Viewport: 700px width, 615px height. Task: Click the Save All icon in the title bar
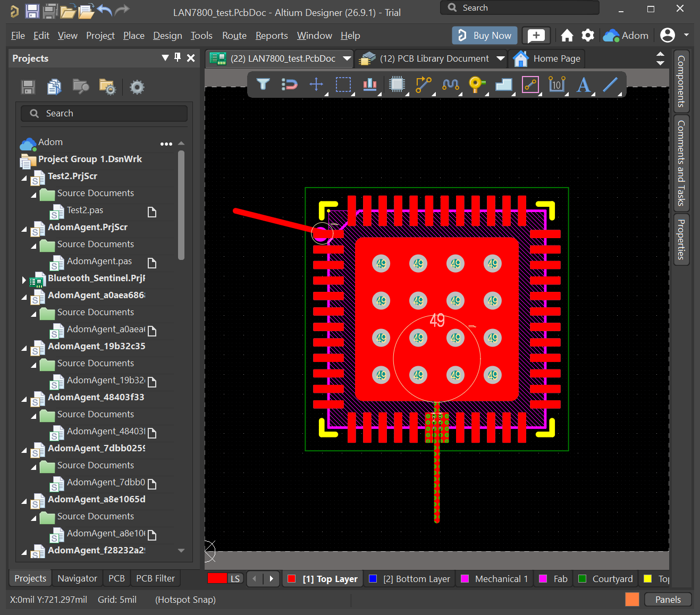50,11
